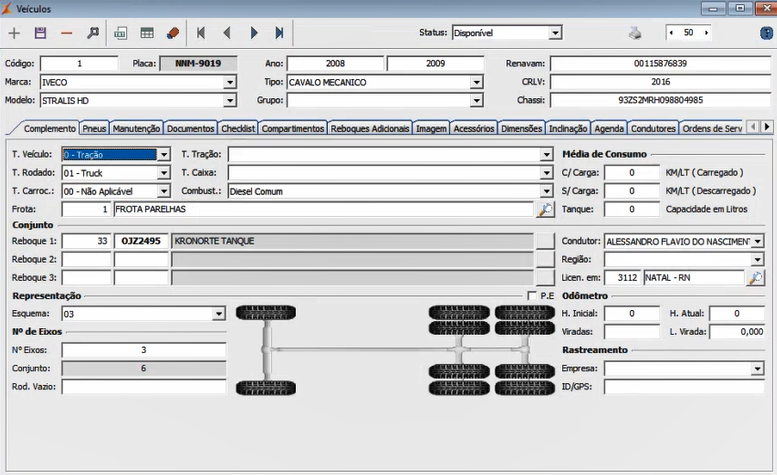
Task: Open the Esquema dropdown showing 03
Action: point(219,314)
